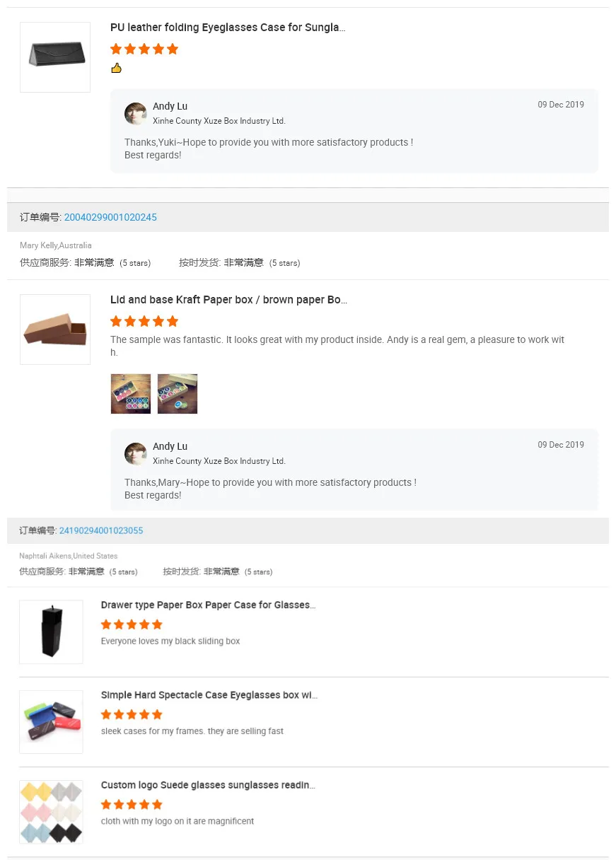Open the suede glasses cloth product thumbnail
The height and width of the screenshot is (867, 616).
click(x=51, y=812)
